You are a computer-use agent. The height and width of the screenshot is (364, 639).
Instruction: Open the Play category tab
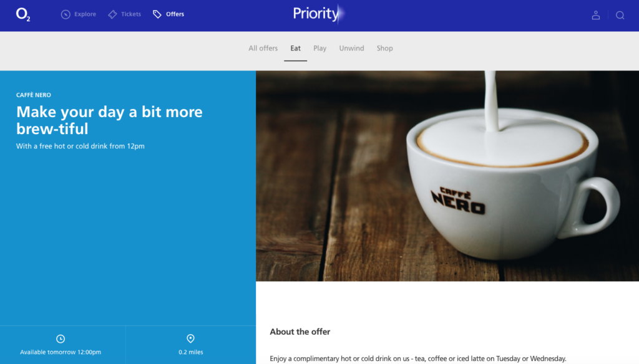click(x=320, y=48)
